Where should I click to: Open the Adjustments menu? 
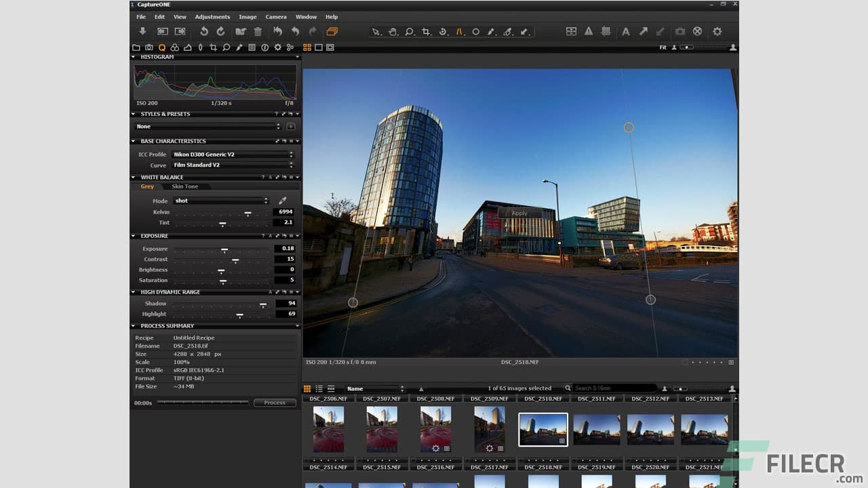pos(212,16)
